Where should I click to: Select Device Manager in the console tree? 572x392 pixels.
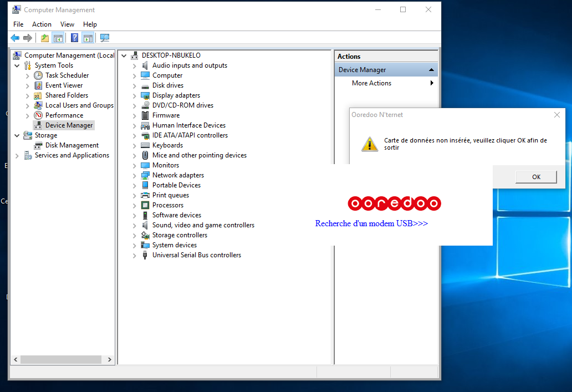point(69,125)
